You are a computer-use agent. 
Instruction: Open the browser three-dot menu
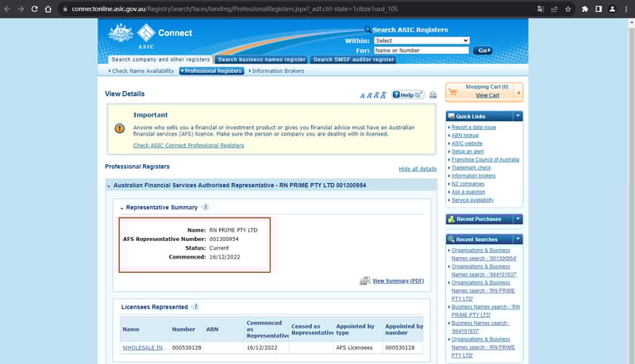click(x=626, y=9)
